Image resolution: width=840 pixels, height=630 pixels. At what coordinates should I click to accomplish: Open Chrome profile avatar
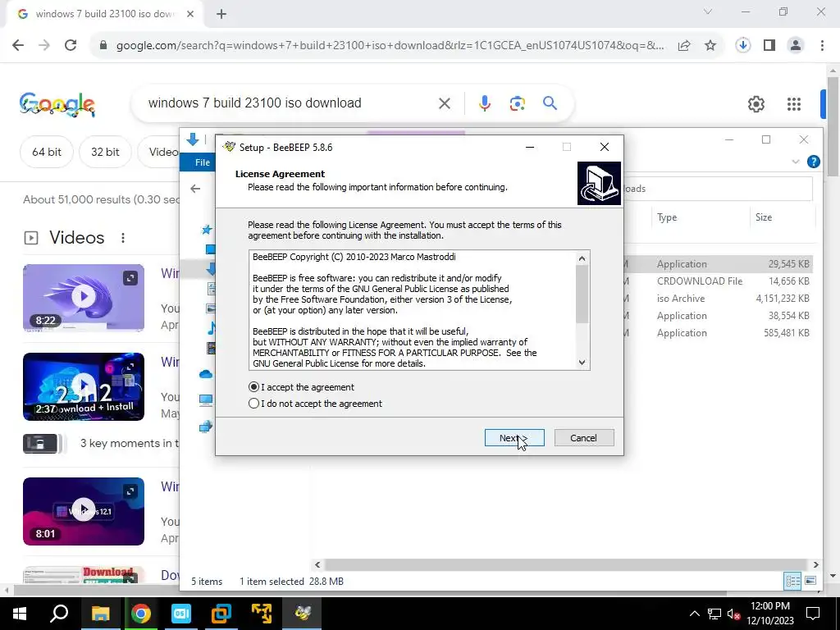click(796, 46)
